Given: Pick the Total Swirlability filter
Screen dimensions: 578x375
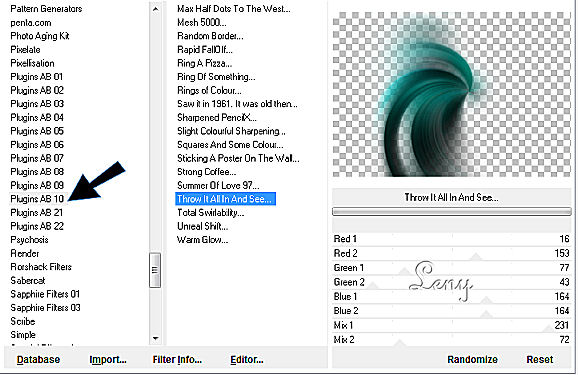Looking at the screenshot, I should pyautogui.click(x=210, y=212).
